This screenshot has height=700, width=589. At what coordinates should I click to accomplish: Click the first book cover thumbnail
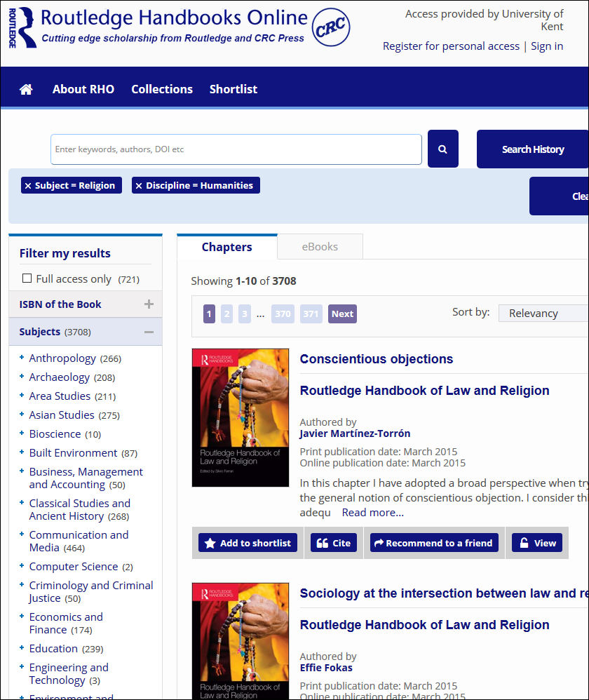pos(241,417)
